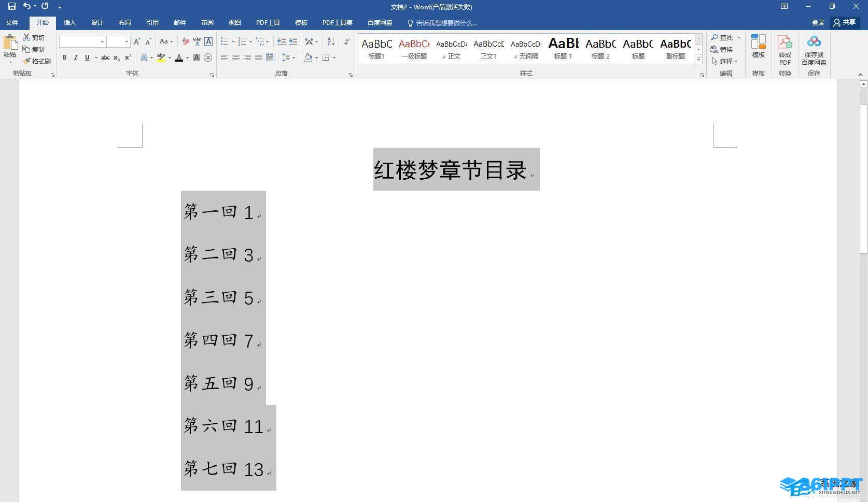Toggle italic formatting

76,58
